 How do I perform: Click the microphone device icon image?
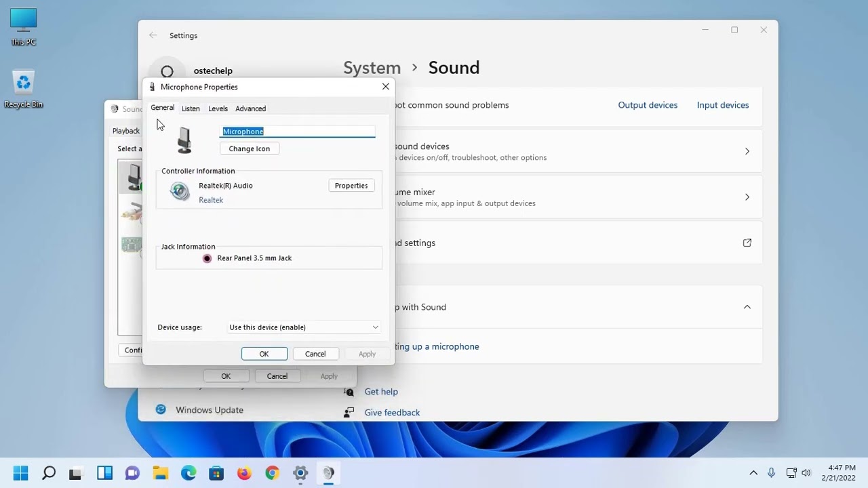[x=184, y=140]
